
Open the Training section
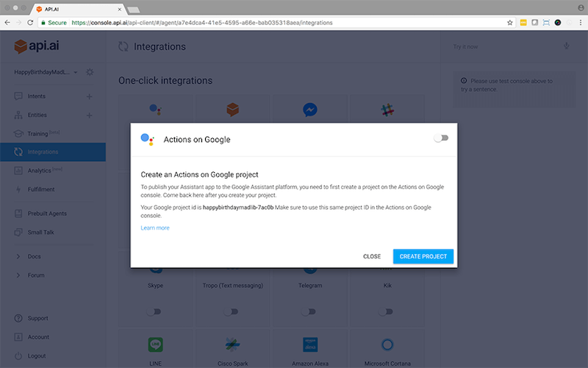43,133
